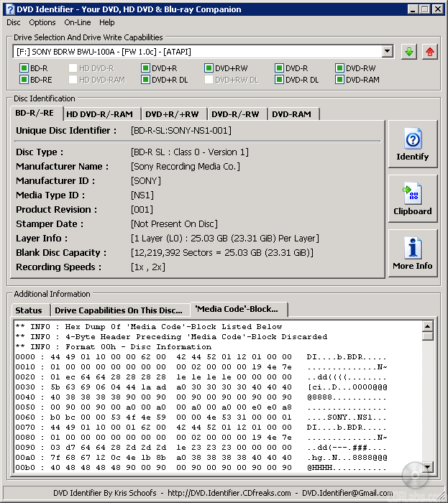Toggle the DVD+R DL capability checkbox

[145, 80]
